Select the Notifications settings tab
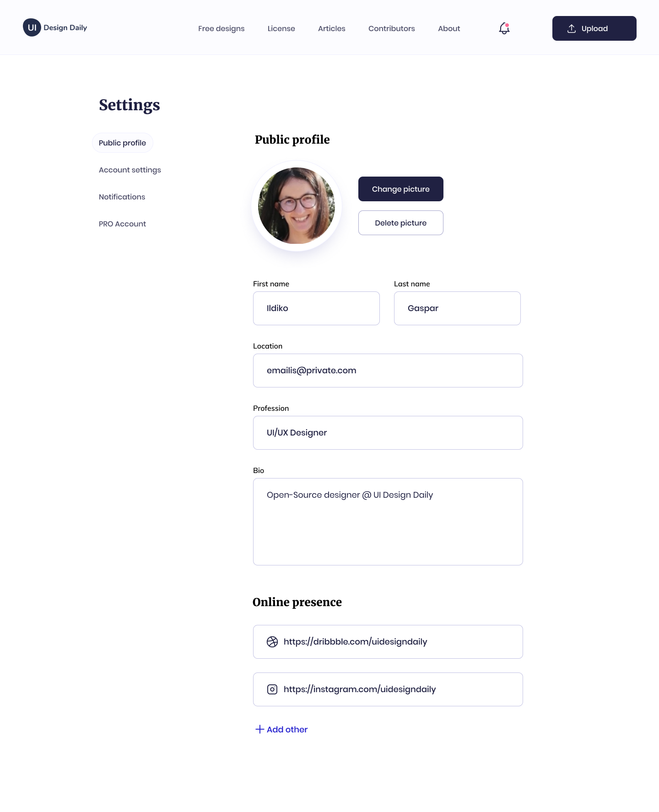The width and height of the screenshot is (659, 812). [x=122, y=197]
